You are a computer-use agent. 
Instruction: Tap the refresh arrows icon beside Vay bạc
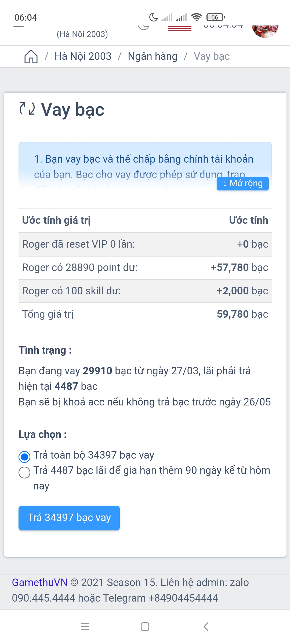click(27, 109)
